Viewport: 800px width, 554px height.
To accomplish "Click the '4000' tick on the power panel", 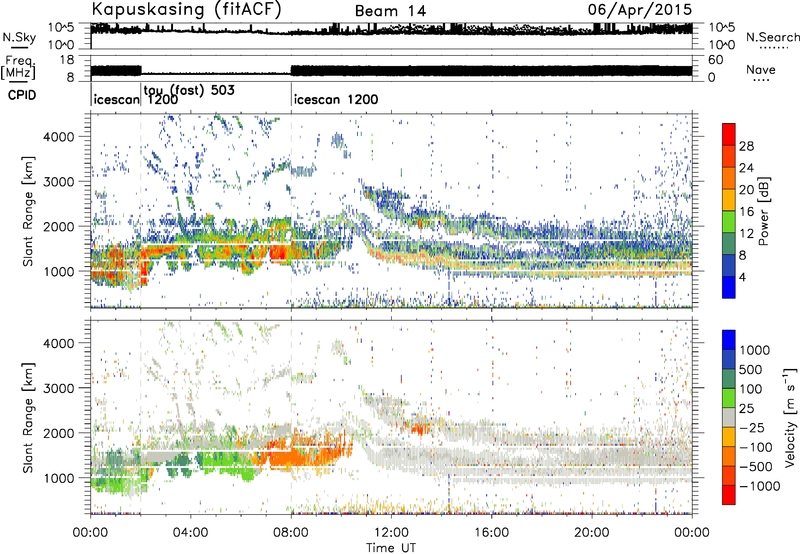I will [58, 137].
